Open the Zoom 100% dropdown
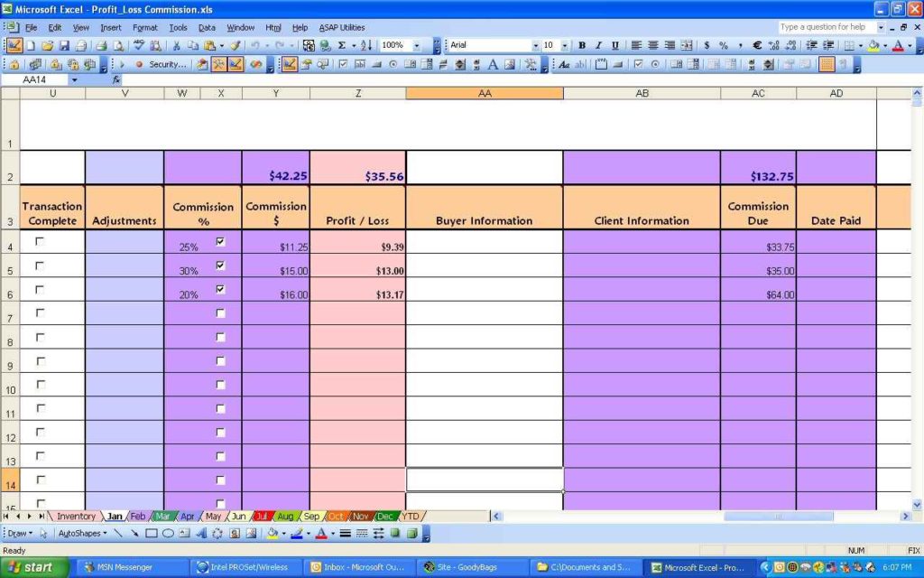924x578 pixels. [x=417, y=45]
